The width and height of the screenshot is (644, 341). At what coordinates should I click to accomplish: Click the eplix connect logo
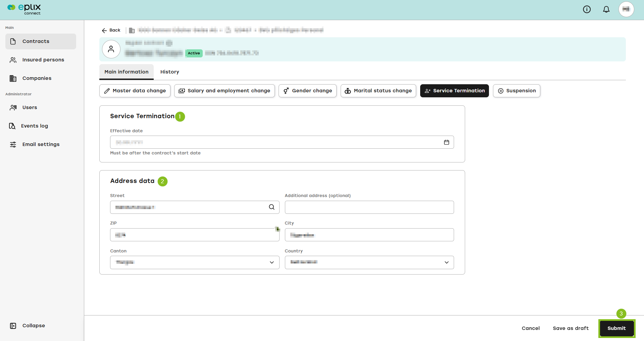pyautogui.click(x=24, y=9)
